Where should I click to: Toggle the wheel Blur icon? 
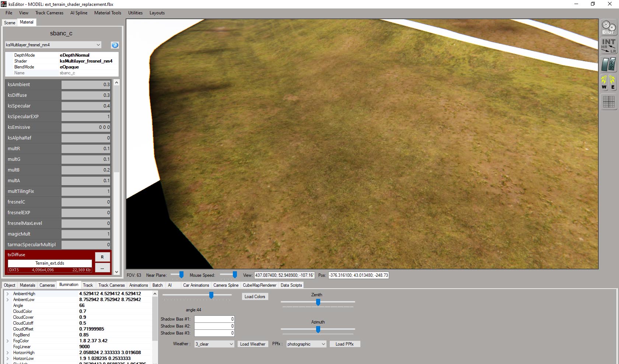[609, 28]
